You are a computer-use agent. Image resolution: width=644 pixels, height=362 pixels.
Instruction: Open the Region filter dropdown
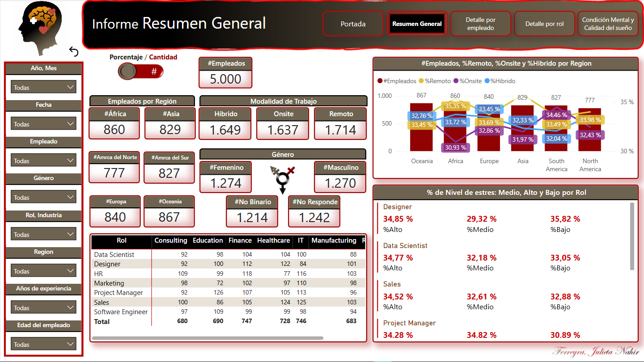click(x=43, y=271)
